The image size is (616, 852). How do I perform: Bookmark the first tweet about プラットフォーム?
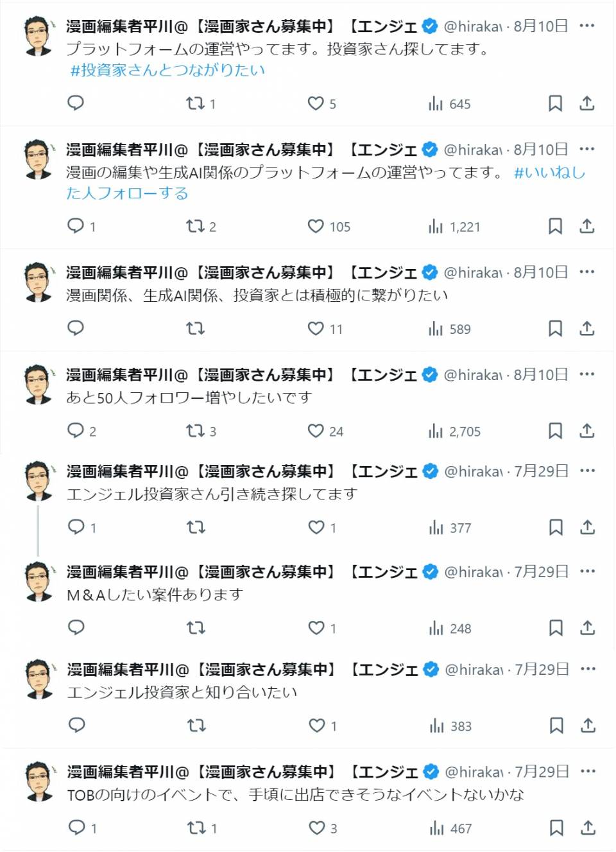(x=555, y=103)
